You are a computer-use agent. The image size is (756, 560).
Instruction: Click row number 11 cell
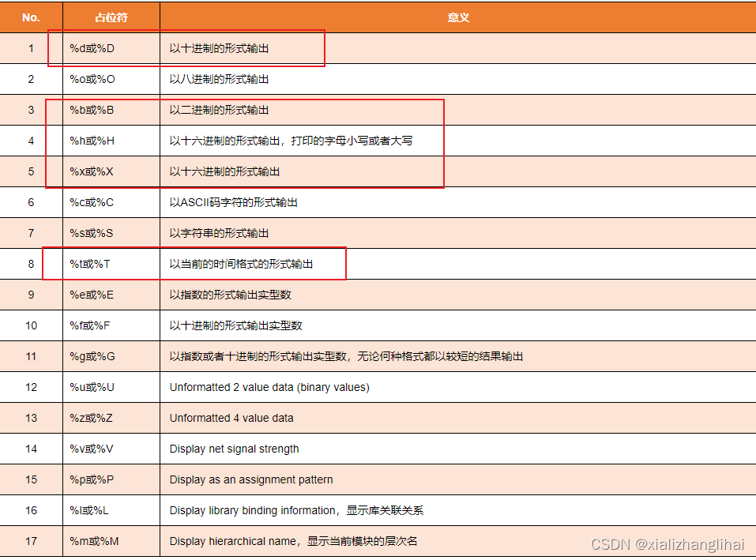31,356
